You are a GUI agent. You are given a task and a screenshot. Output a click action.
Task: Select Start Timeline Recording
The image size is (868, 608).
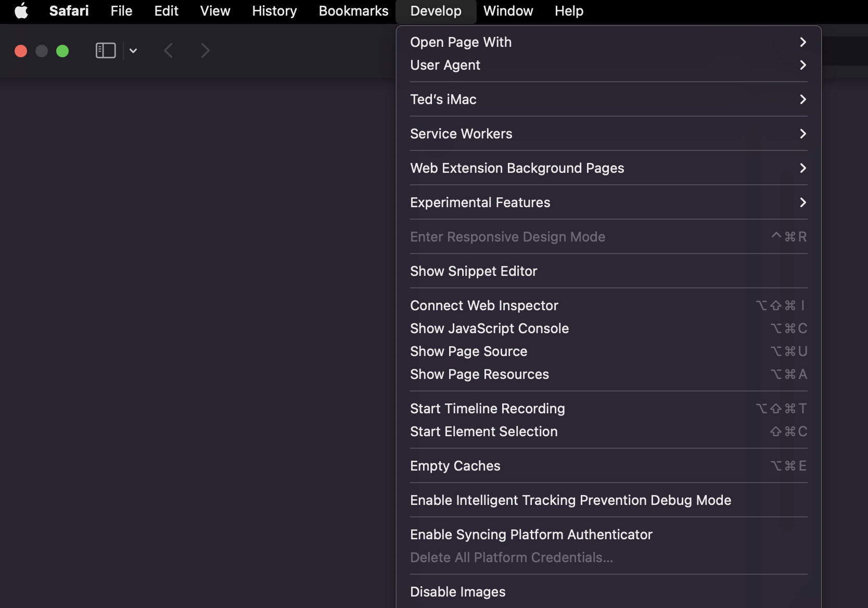click(x=608, y=409)
